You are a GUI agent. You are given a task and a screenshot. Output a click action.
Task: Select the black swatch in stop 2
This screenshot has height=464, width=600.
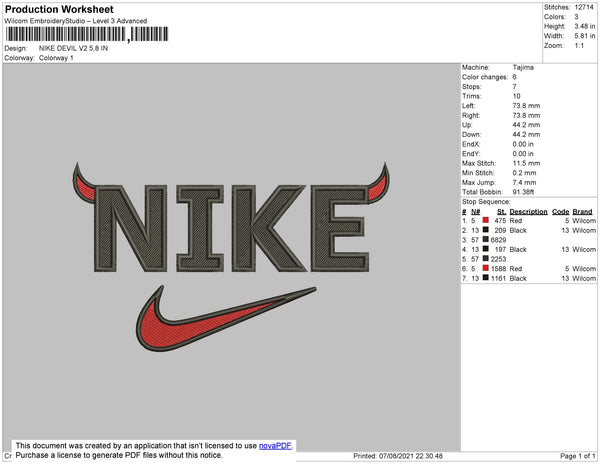(485, 230)
